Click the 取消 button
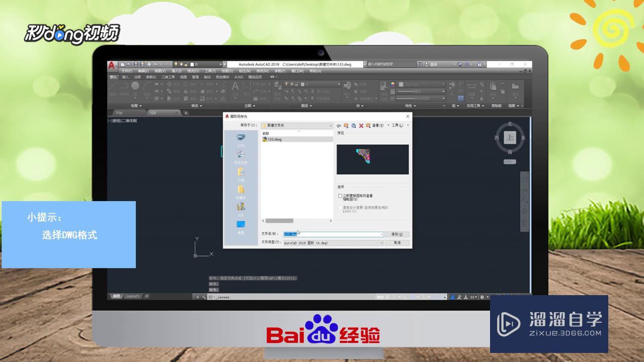The height and width of the screenshot is (362, 644). click(x=397, y=242)
